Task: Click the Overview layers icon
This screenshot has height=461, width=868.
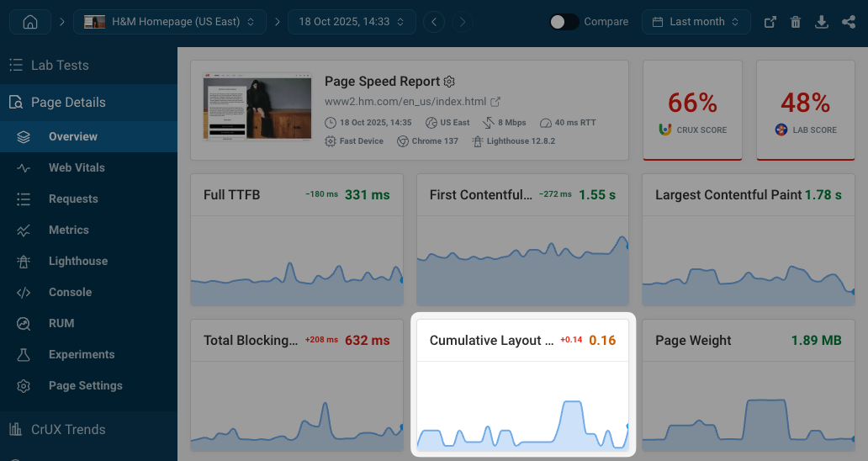Action: click(x=24, y=136)
